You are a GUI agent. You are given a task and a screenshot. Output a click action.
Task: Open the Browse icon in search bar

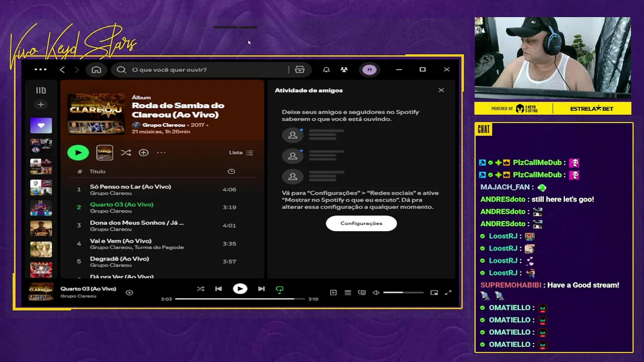click(x=300, y=69)
